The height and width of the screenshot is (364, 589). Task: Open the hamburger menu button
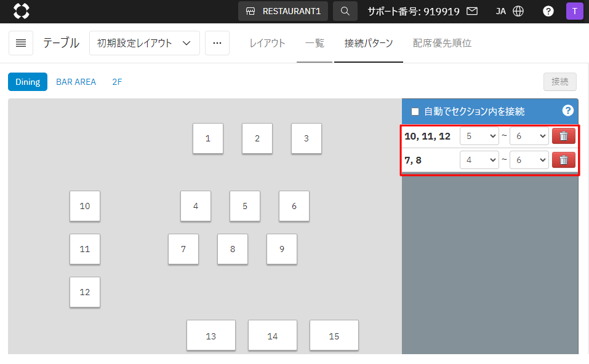click(x=21, y=43)
